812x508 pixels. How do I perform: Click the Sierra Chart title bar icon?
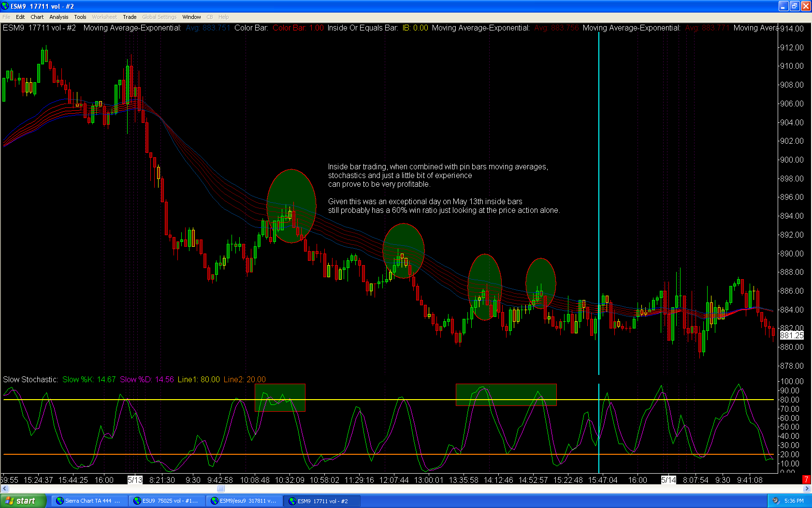pos(5,6)
